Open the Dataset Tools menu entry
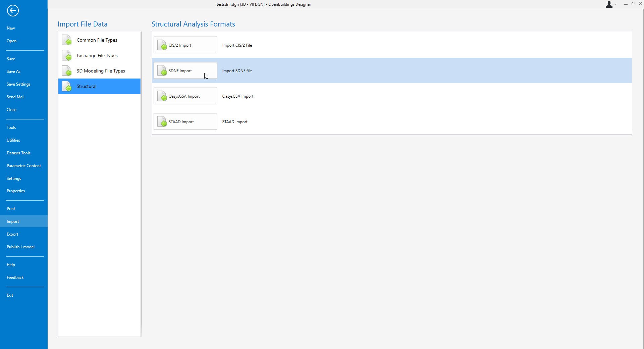Image resolution: width=644 pixels, height=349 pixels. click(x=18, y=153)
